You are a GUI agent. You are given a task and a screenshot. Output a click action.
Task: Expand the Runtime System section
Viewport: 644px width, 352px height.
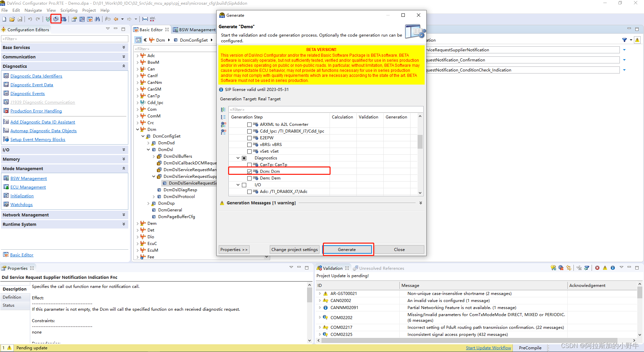click(x=124, y=224)
